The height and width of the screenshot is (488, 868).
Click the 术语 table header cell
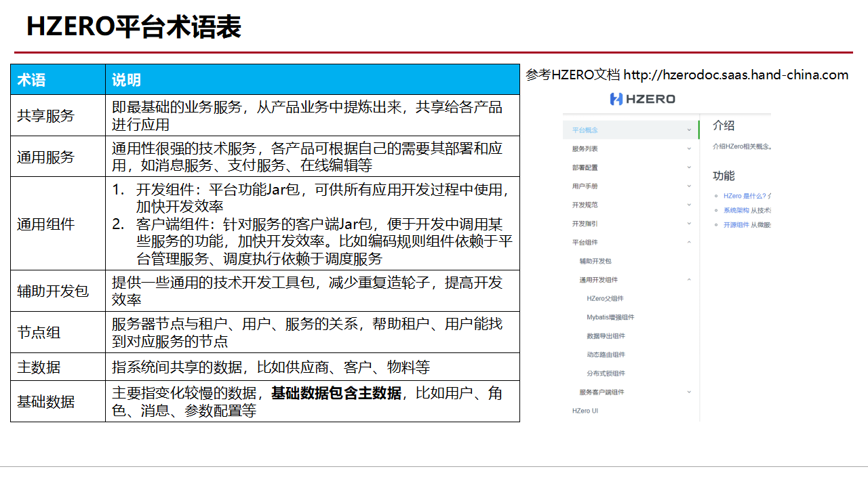(x=58, y=80)
